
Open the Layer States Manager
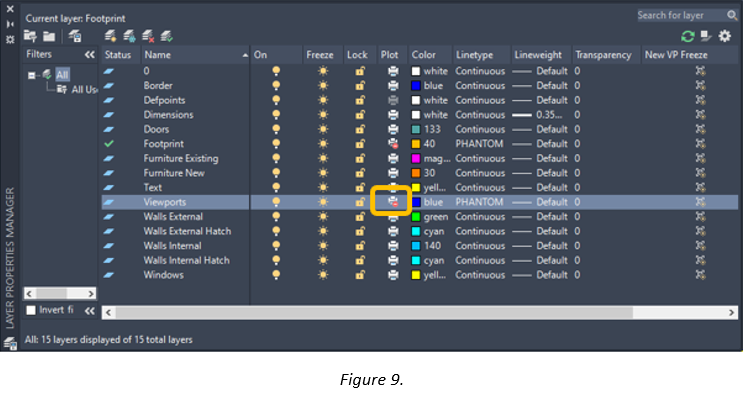75,36
